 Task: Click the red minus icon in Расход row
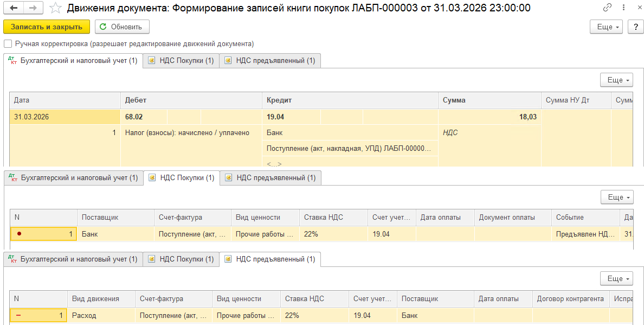[19, 315]
